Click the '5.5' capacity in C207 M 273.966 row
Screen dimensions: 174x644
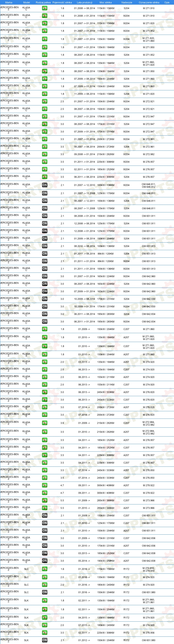(62, 500)
